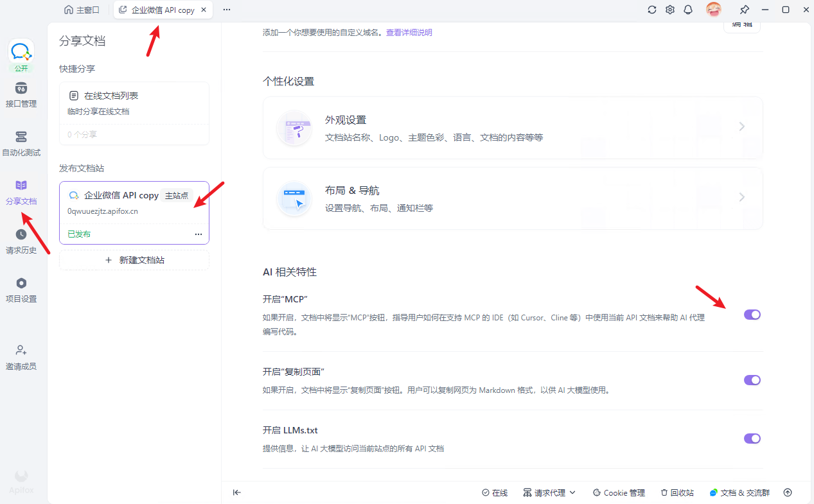Open 外观设置 chevron row
The width and height of the screenshot is (814, 504).
[x=513, y=128]
